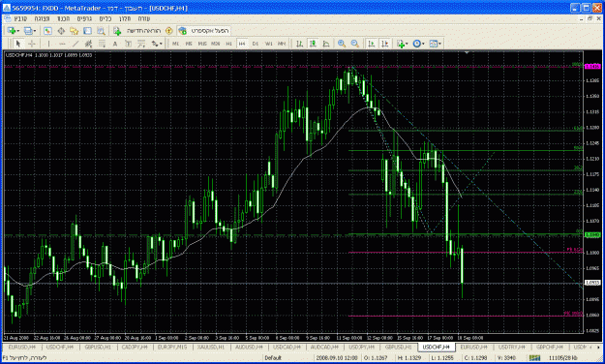Zoom in on the chart

click(342, 44)
